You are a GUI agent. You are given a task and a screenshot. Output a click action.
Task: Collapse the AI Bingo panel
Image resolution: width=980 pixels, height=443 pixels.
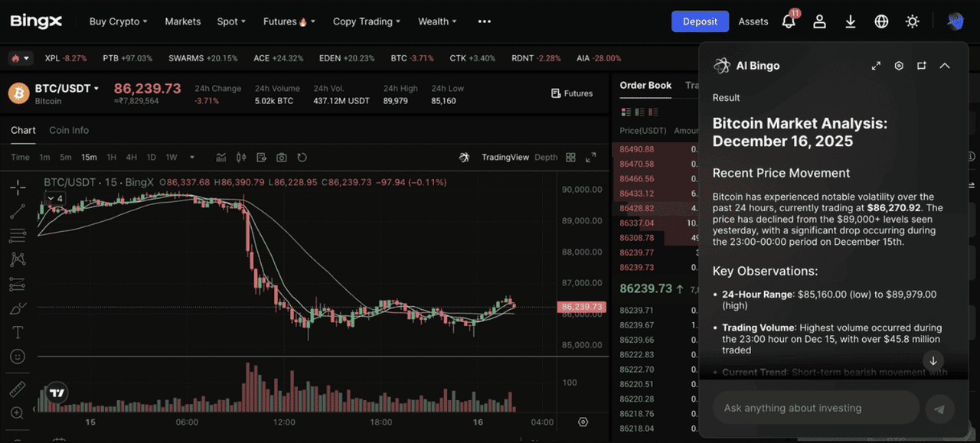(x=945, y=66)
